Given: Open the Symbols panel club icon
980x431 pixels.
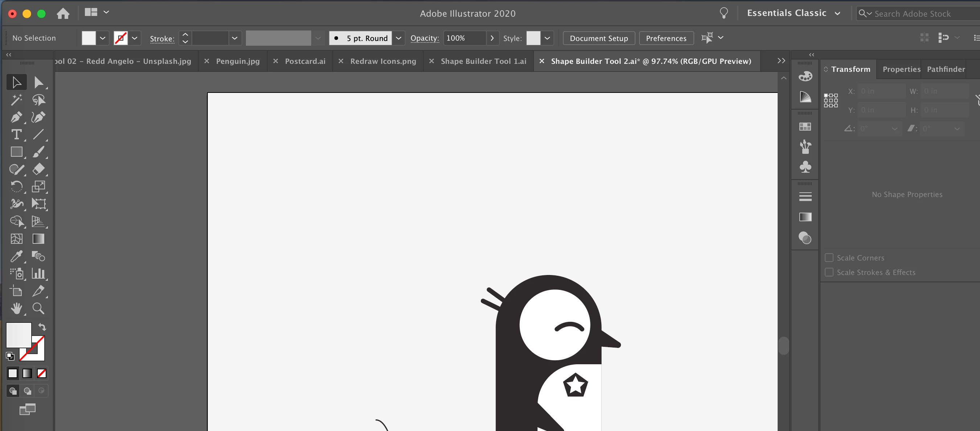Looking at the screenshot, I should click(x=805, y=167).
